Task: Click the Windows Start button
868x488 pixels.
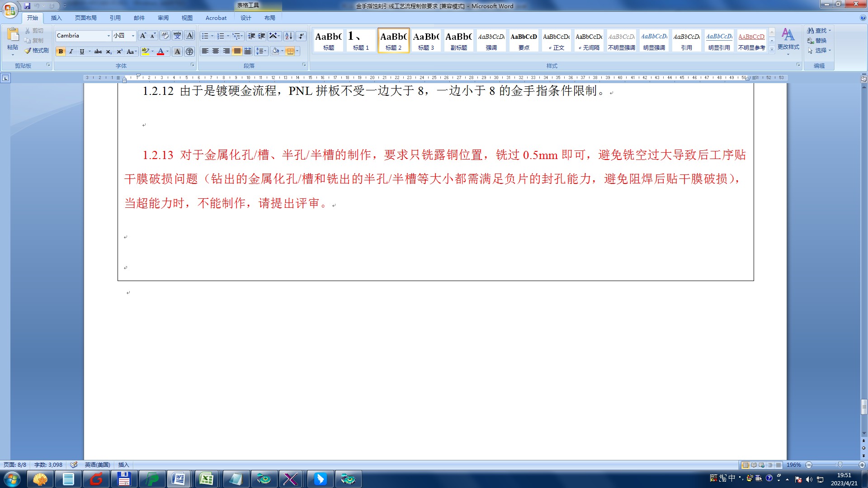Action: pos(12,479)
